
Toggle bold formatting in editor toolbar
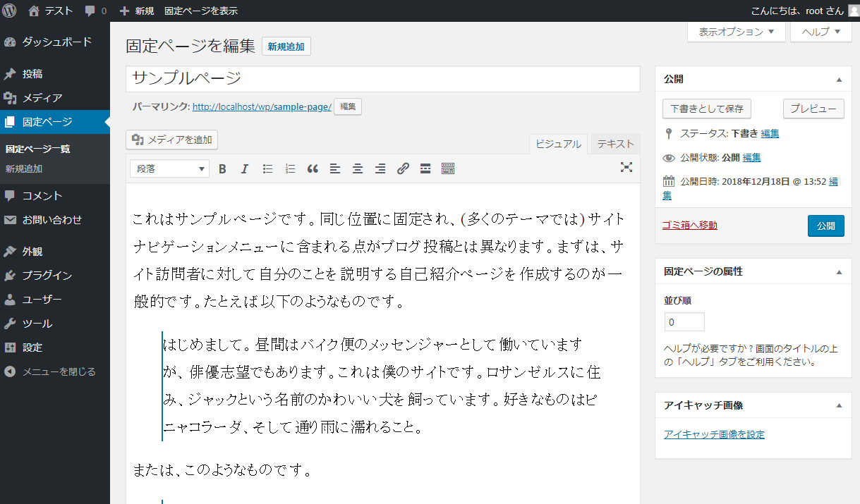pos(222,168)
